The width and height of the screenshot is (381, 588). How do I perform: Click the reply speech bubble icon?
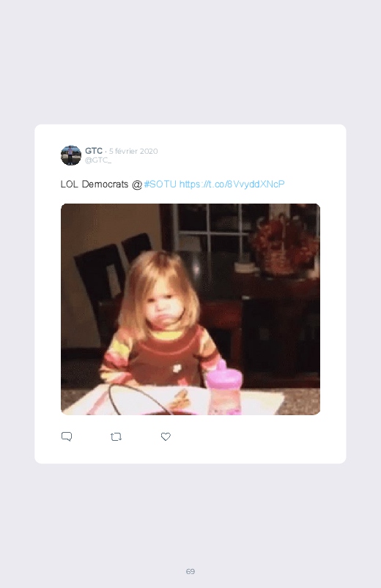(x=67, y=436)
